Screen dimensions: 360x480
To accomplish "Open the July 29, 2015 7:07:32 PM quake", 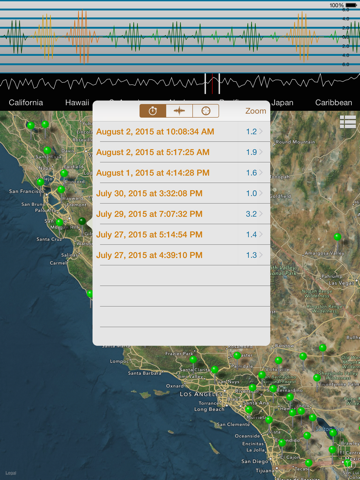I will click(x=182, y=214).
